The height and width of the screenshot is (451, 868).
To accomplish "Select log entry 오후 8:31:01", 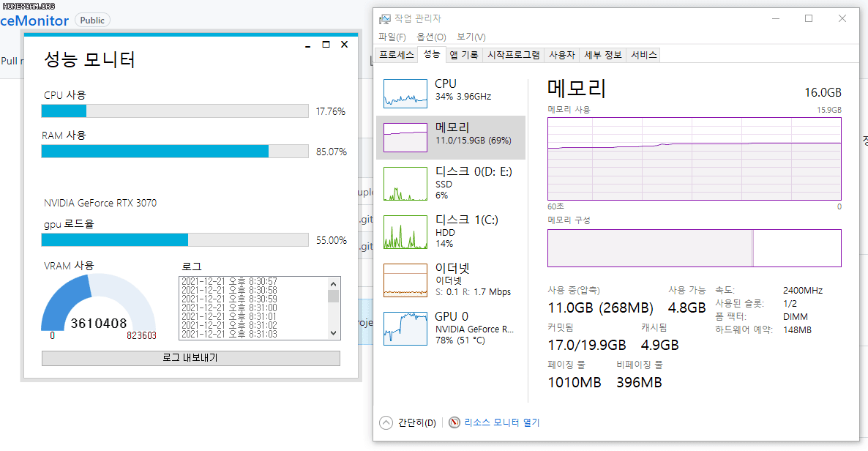I will pyautogui.click(x=229, y=316).
